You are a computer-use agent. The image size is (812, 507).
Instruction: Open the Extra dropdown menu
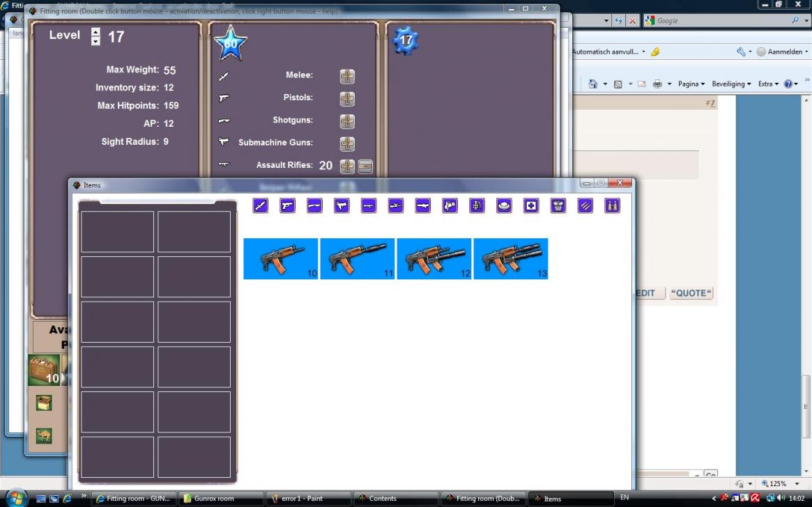768,84
